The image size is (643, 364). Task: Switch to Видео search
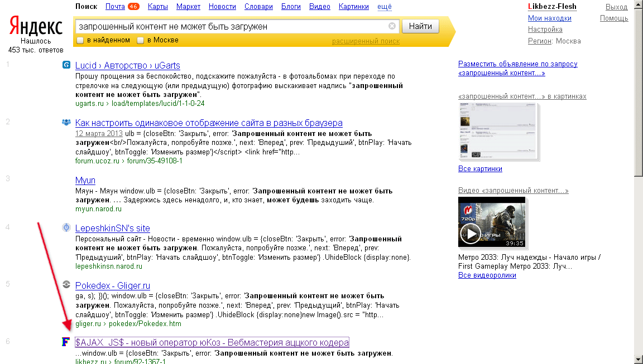319,7
